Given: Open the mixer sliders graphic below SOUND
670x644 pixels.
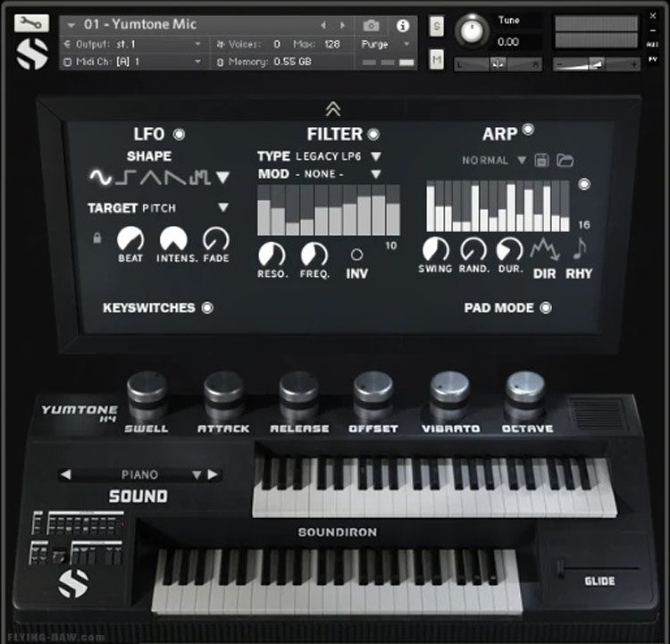Looking at the screenshot, I should point(78,538).
